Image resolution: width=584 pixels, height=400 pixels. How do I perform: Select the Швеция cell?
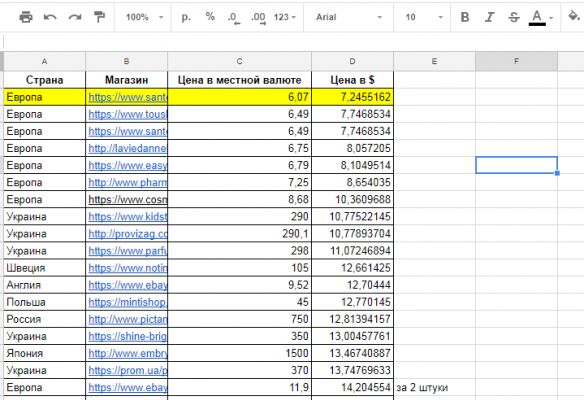[44, 268]
